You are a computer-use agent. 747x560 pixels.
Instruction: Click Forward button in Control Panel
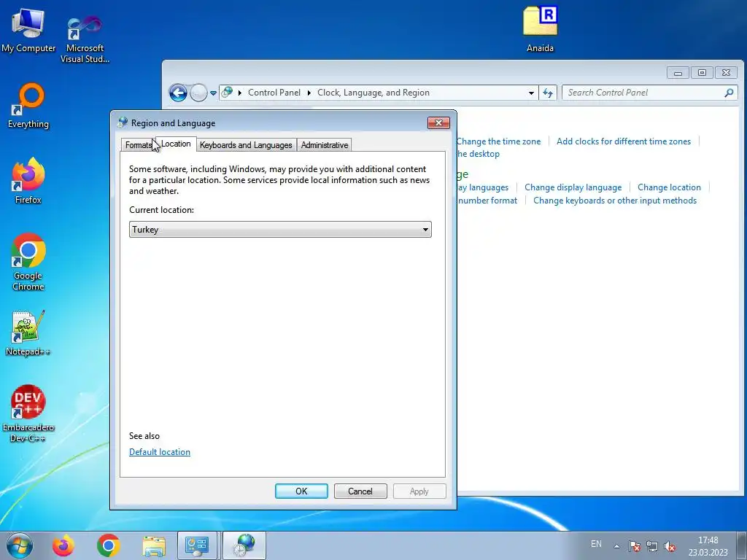pos(198,93)
